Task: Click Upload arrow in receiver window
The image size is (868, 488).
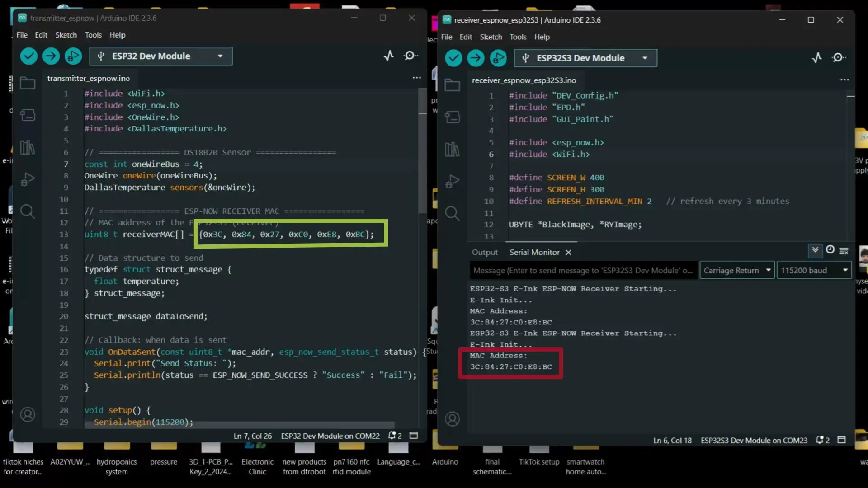Action: 476,58
